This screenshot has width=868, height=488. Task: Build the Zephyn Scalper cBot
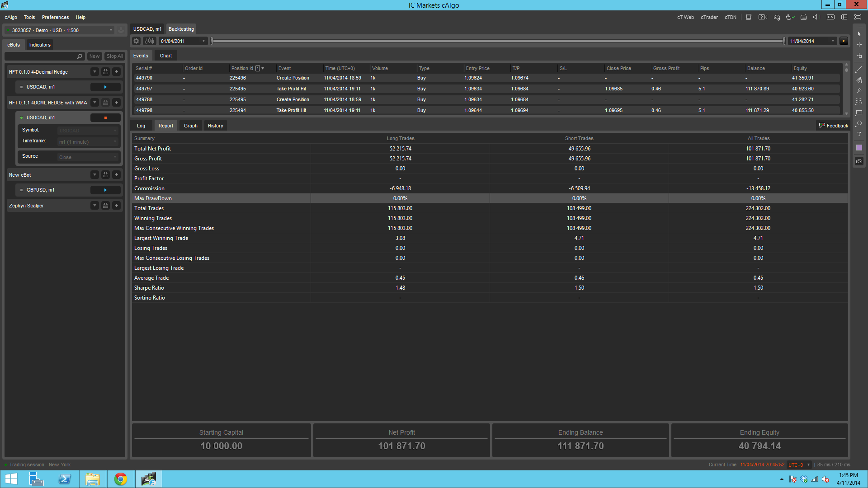105,206
